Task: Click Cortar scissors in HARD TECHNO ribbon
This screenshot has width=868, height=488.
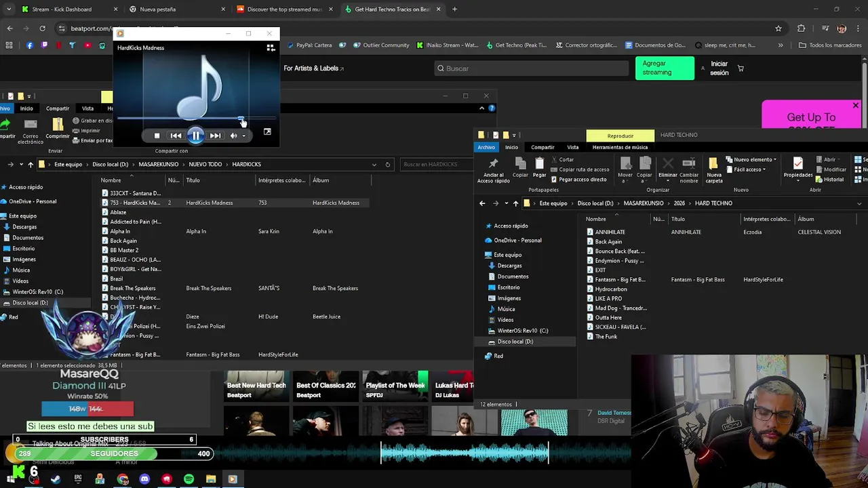Action: click(562, 160)
